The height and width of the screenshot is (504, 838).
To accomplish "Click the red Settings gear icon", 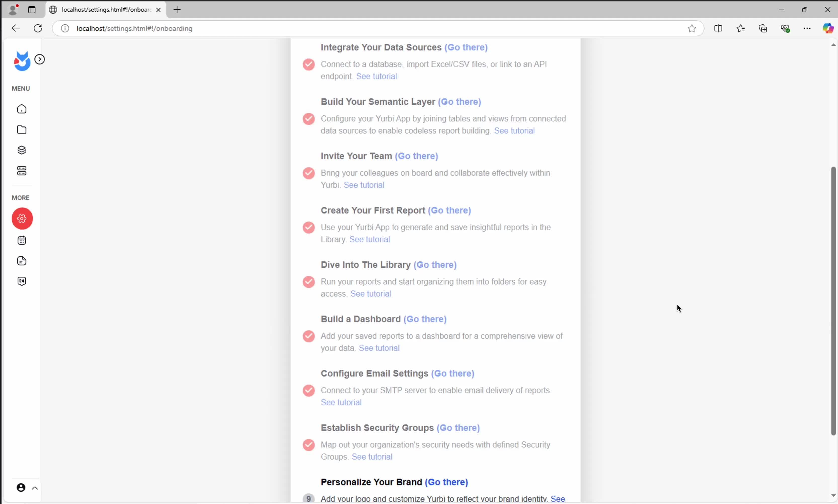I will (x=22, y=218).
